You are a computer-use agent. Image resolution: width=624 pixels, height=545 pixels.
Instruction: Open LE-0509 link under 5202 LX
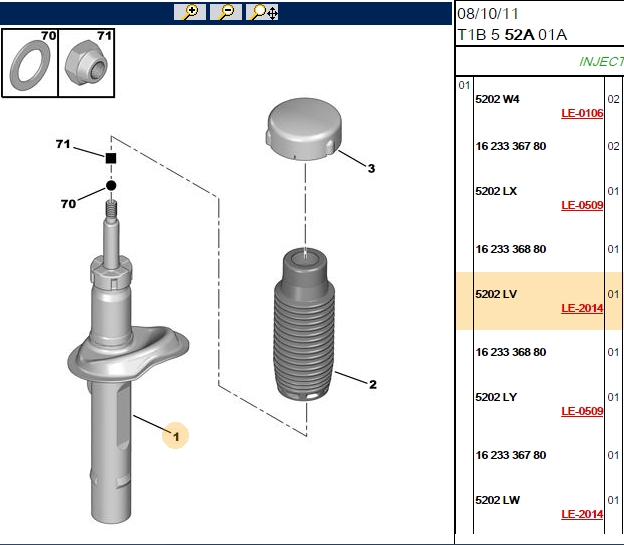(x=582, y=205)
